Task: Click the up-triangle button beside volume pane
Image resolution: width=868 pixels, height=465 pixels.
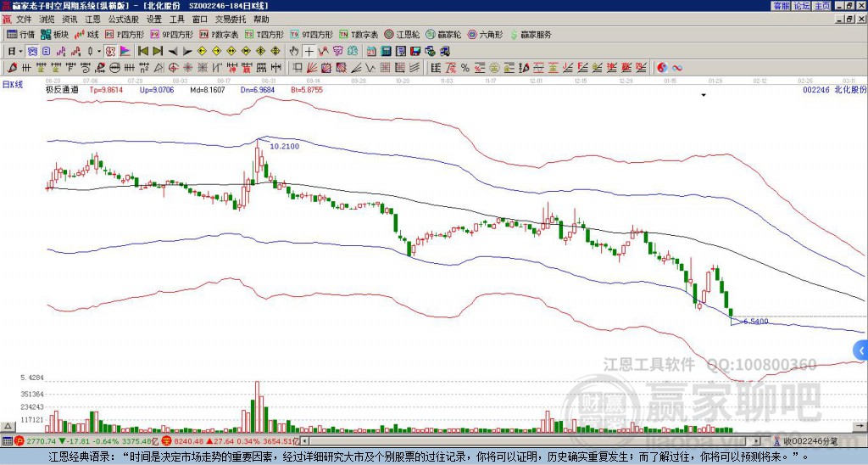Action: coord(7,426)
